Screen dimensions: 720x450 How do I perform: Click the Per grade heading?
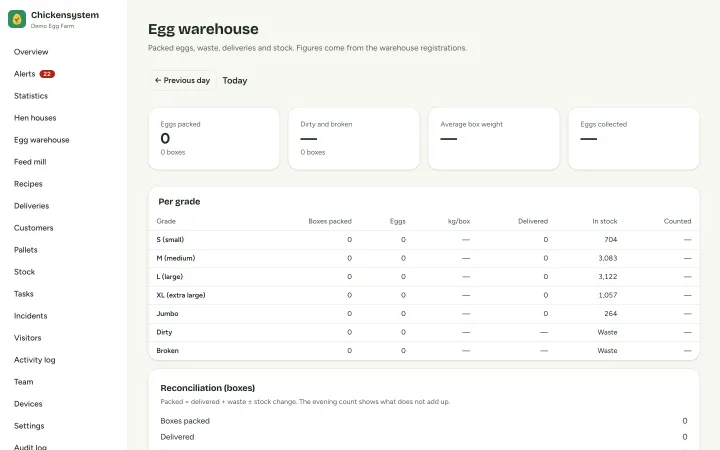coord(179,202)
